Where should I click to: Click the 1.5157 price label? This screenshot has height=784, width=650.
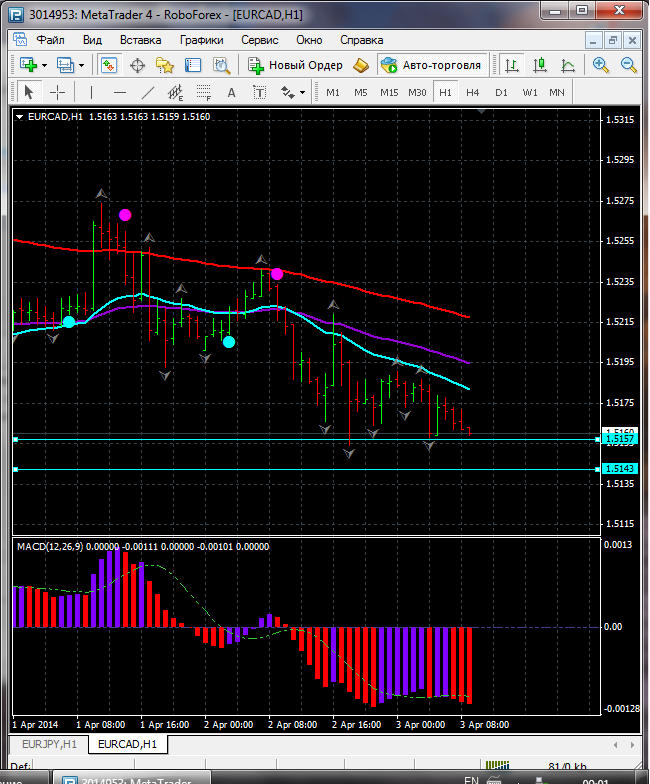(620, 438)
